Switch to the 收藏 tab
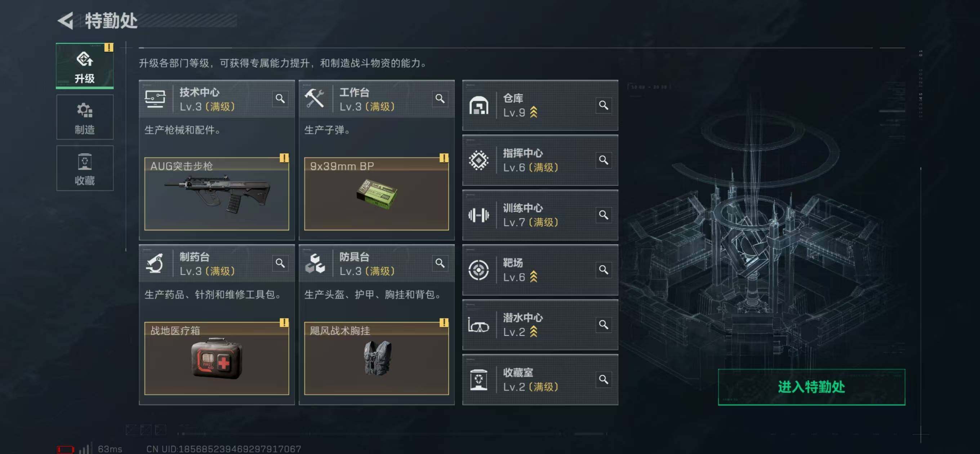980x454 pixels. pyautogui.click(x=85, y=168)
